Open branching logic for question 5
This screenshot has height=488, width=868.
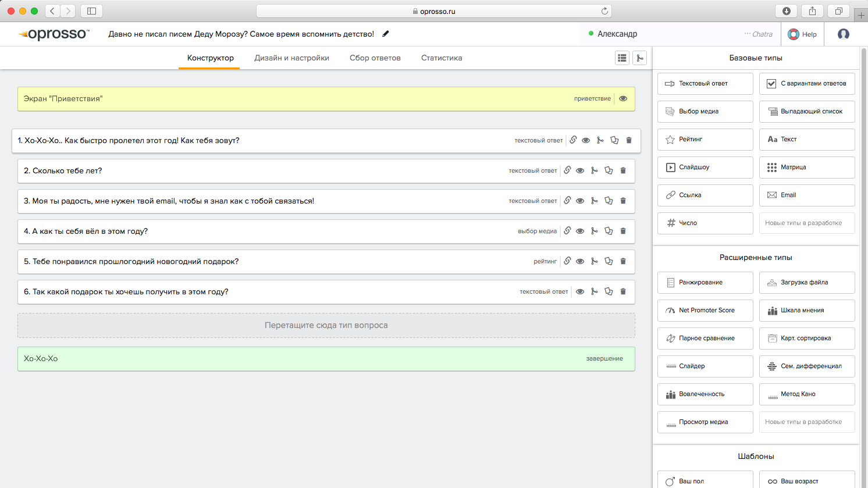point(594,261)
